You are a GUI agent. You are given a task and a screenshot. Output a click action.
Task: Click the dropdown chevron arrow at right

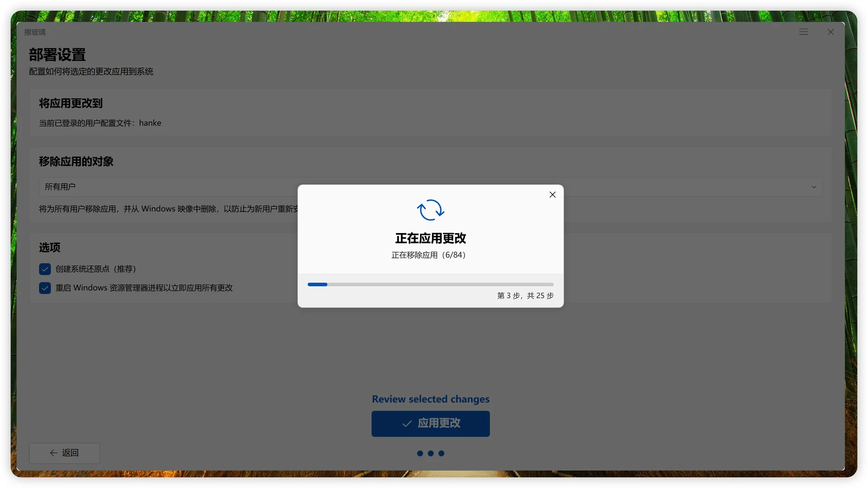point(814,187)
